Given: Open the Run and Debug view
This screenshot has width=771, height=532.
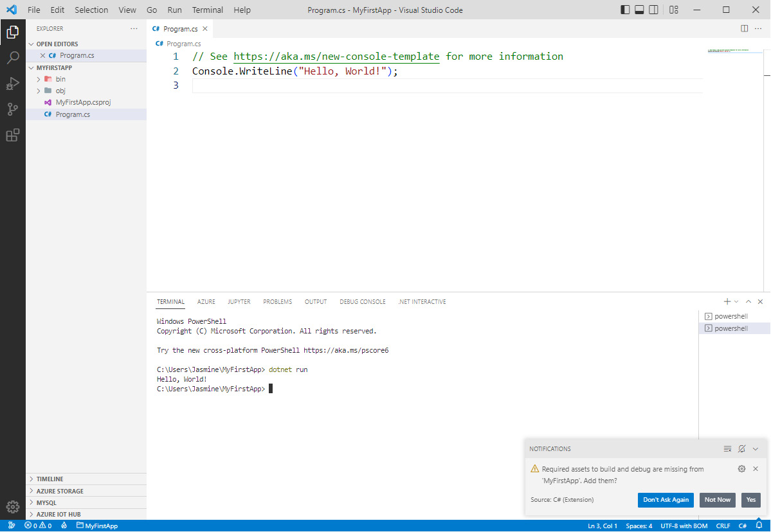Looking at the screenshot, I should click(x=13, y=84).
